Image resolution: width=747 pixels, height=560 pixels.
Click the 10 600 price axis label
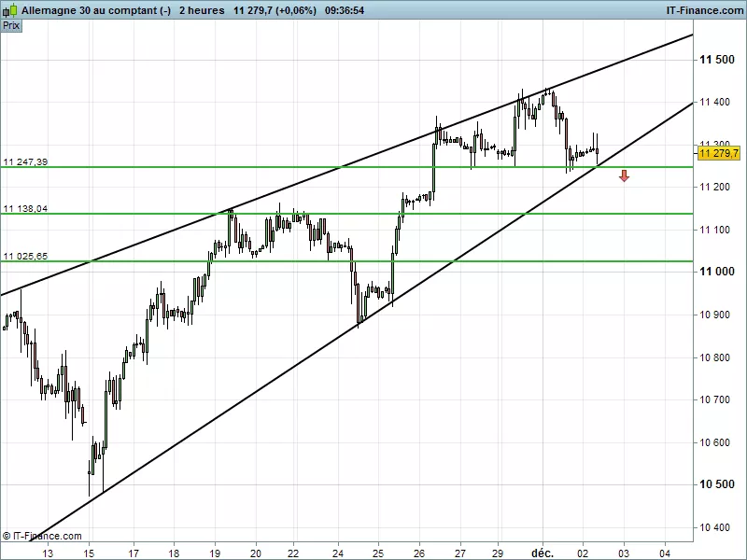click(714, 442)
